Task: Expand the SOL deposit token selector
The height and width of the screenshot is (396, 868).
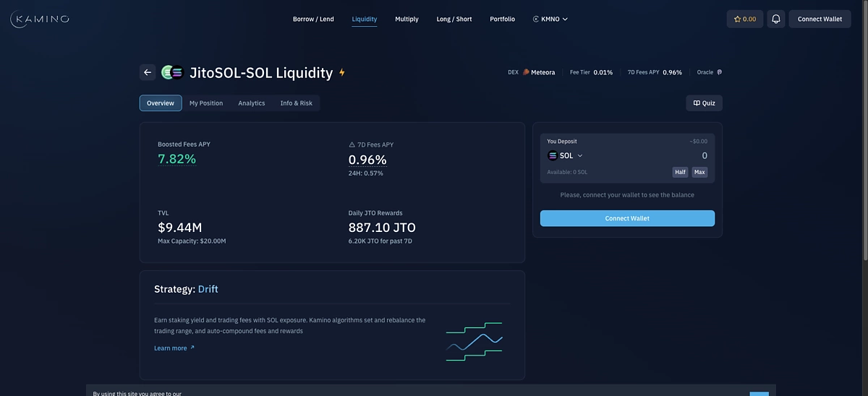Action: tap(566, 155)
